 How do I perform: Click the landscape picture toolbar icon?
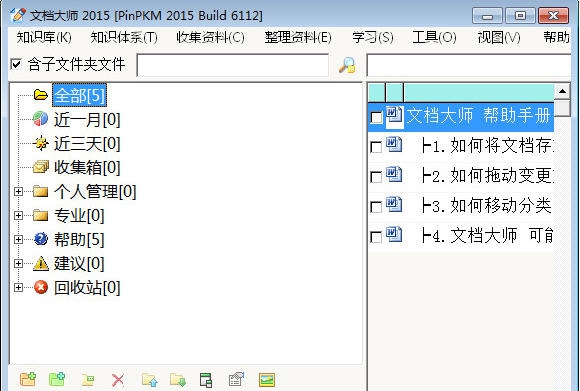click(267, 380)
